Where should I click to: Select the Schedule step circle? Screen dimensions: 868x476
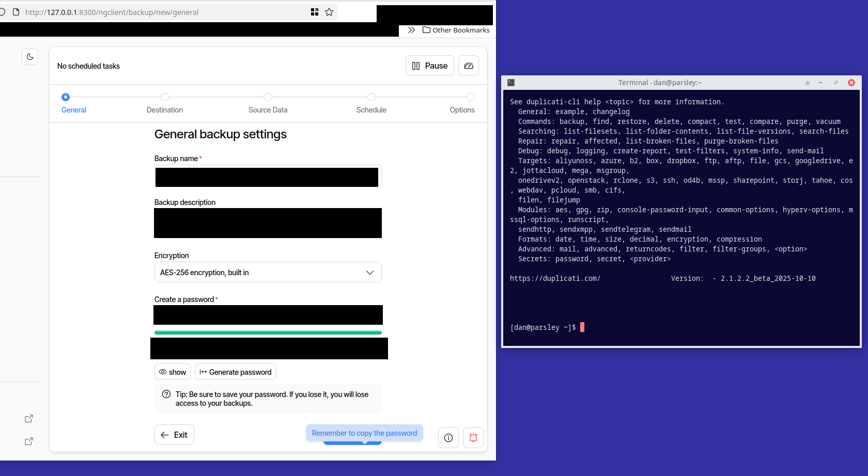371,97
